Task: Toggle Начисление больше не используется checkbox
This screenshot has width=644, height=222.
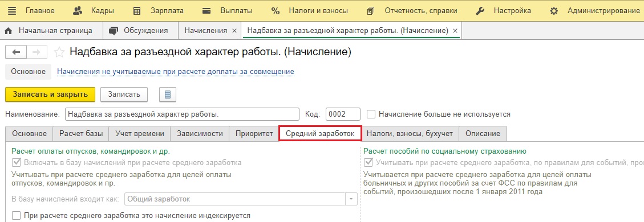Action: [371, 114]
